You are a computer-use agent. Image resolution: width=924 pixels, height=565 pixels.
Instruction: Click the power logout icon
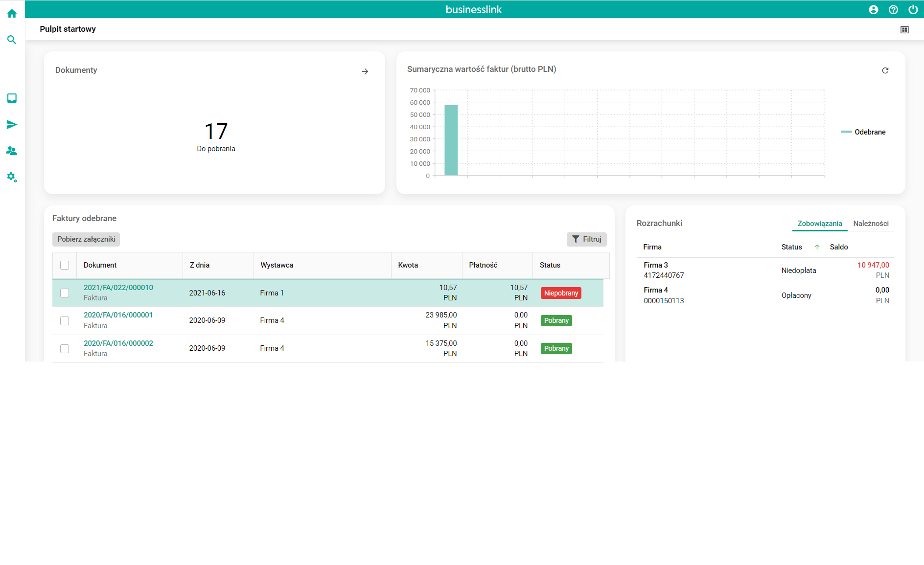[913, 10]
